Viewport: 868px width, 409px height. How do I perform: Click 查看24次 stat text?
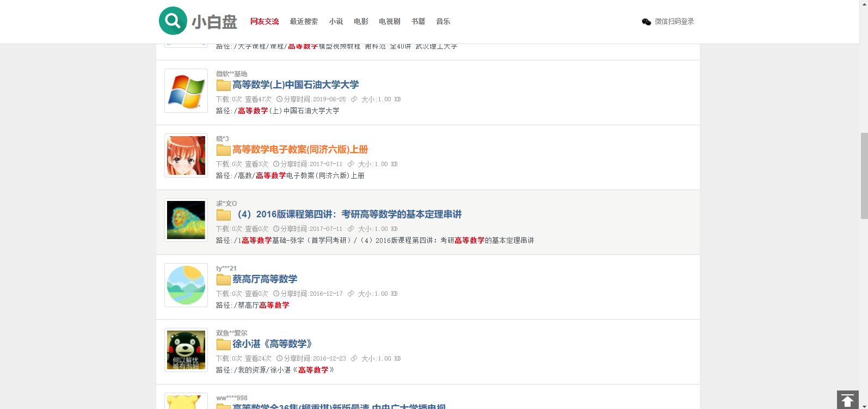click(x=258, y=358)
